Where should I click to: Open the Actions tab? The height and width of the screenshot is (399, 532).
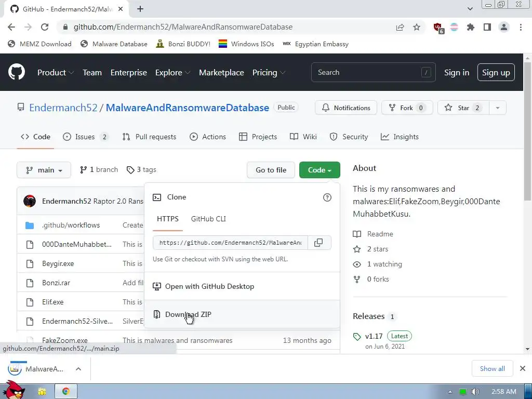click(208, 137)
